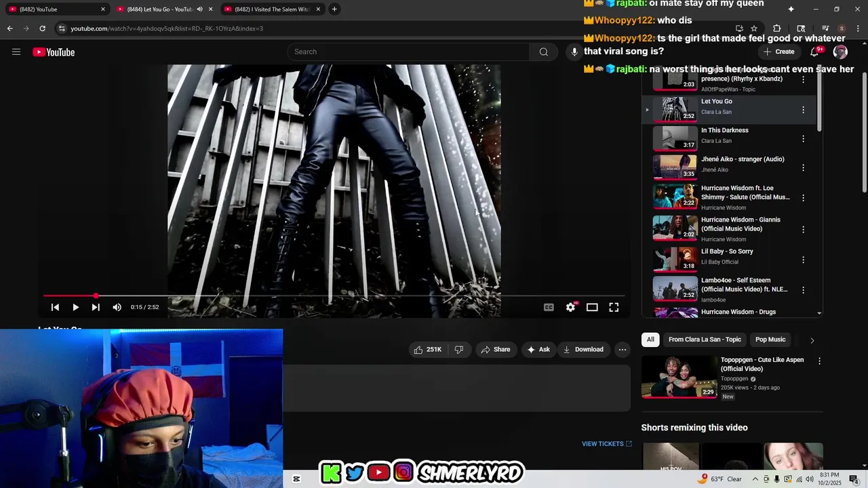Focus the YouTube search box
Screen dimensions: 868x488
408,52
